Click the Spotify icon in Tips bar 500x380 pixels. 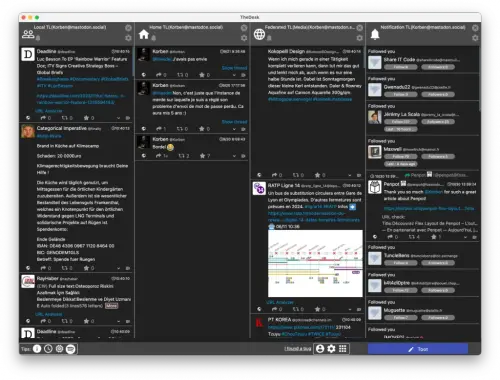(70, 349)
